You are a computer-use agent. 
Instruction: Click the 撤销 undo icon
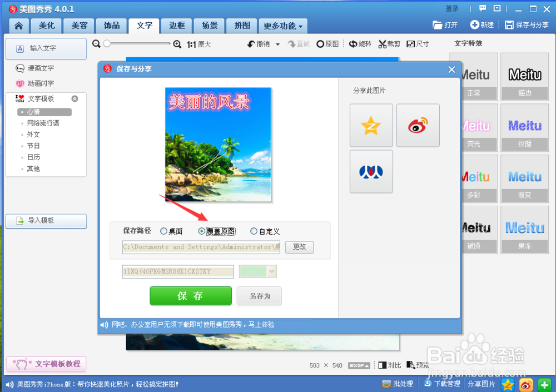tap(251, 44)
